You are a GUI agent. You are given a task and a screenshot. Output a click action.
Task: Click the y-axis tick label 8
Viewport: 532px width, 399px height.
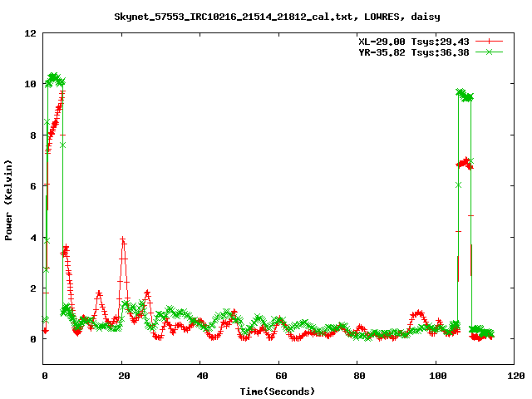pyautogui.click(x=33, y=135)
